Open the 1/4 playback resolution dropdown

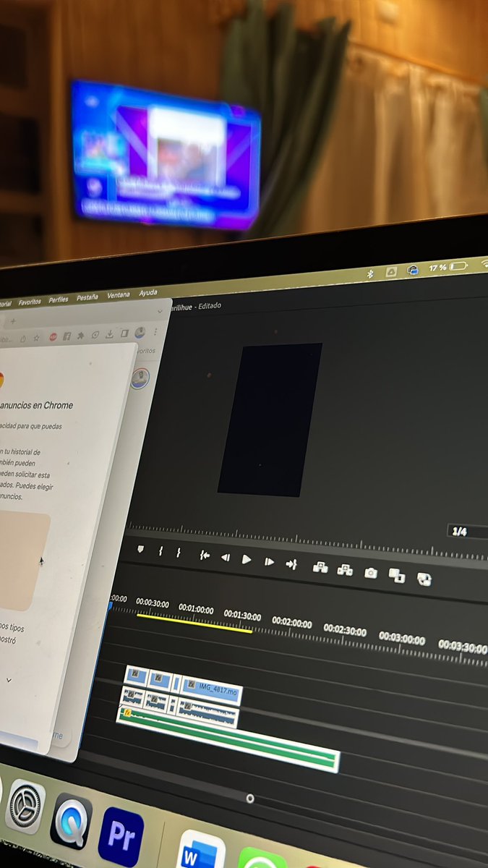tap(466, 532)
